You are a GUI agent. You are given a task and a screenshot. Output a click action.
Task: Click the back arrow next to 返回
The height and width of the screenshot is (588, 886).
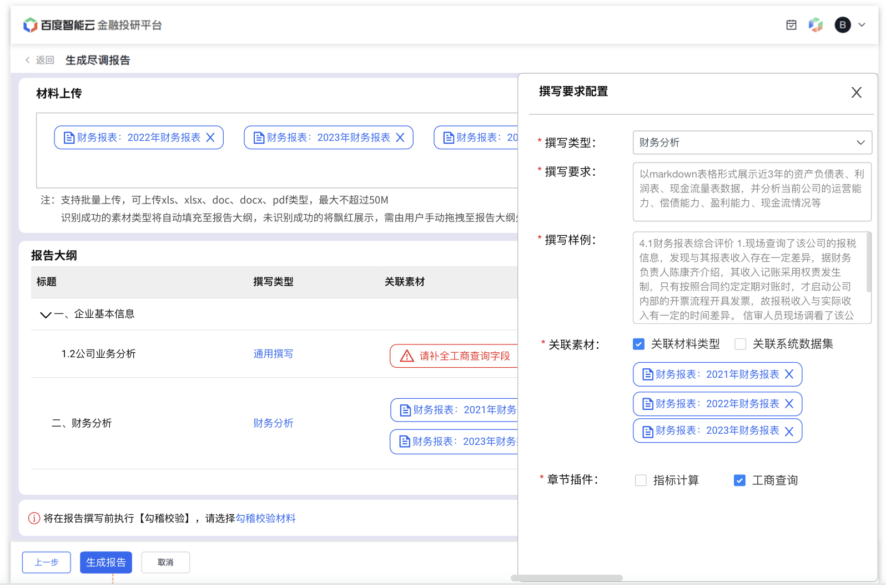point(27,60)
